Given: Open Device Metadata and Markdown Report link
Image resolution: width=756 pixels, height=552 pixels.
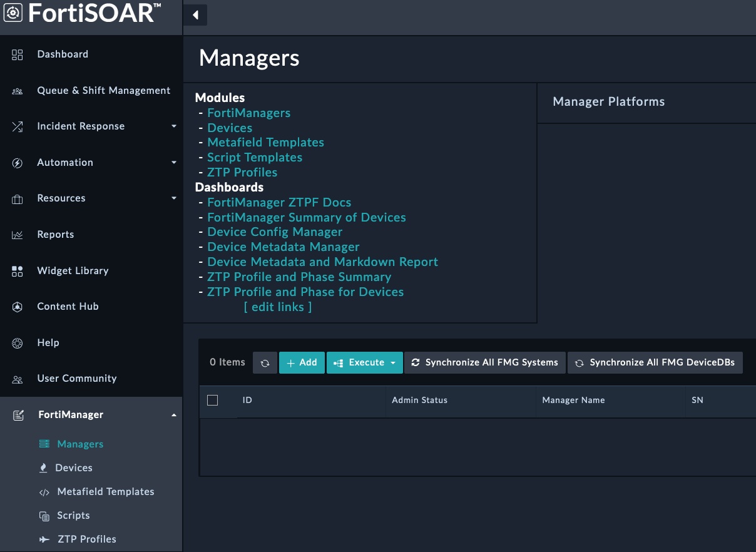Looking at the screenshot, I should pos(323,262).
